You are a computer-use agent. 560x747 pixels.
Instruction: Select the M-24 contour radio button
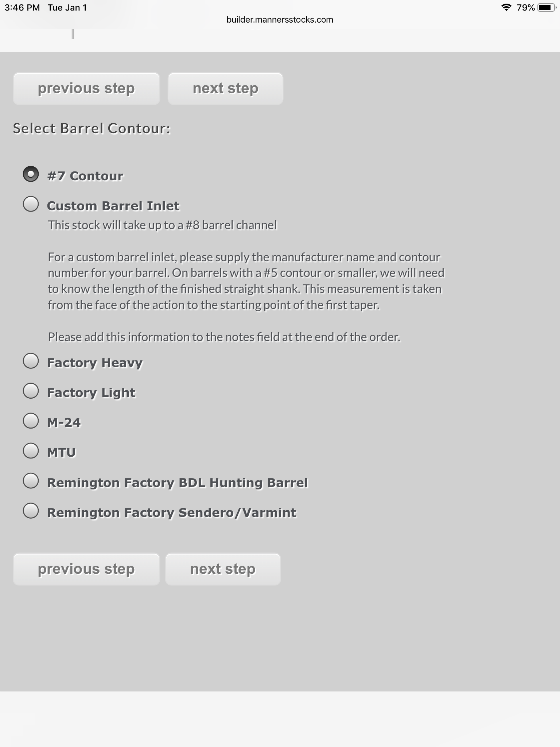pyautogui.click(x=31, y=421)
